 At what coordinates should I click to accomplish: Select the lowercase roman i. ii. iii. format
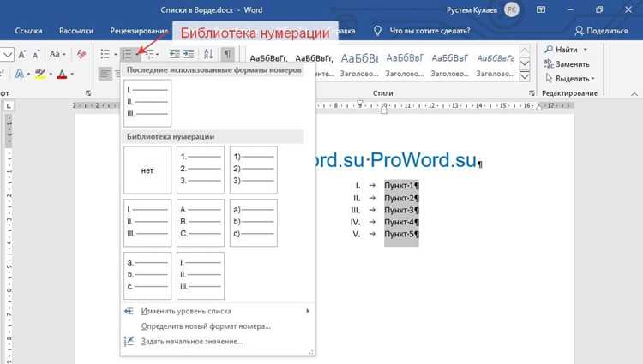coord(201,276)
